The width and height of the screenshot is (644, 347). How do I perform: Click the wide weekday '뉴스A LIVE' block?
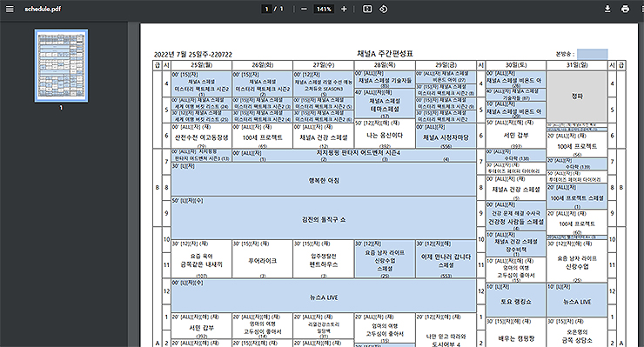coord(324,296)
